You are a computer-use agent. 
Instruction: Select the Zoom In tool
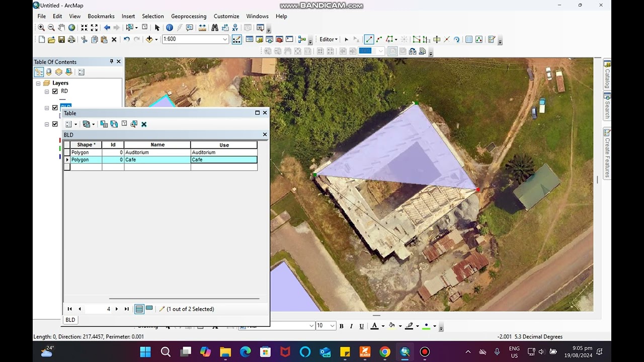click(41, 28)
